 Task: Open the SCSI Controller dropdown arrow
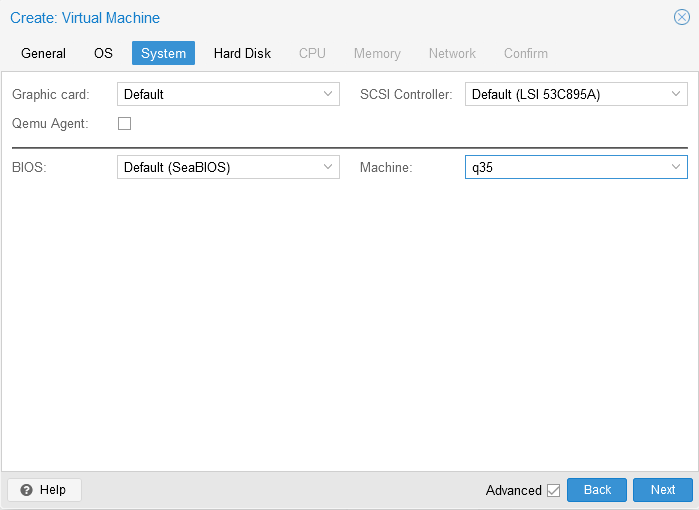[676, 95]
